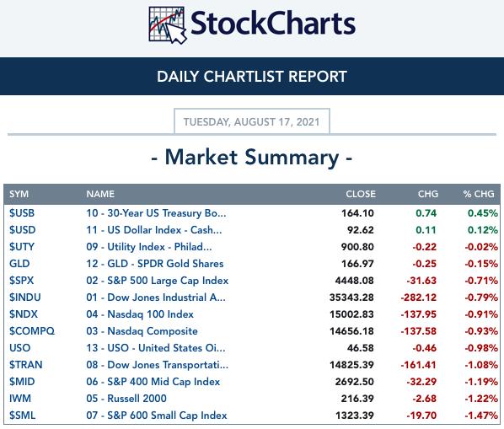Click the Daily Chartlist Report banner

pos(252,76)
